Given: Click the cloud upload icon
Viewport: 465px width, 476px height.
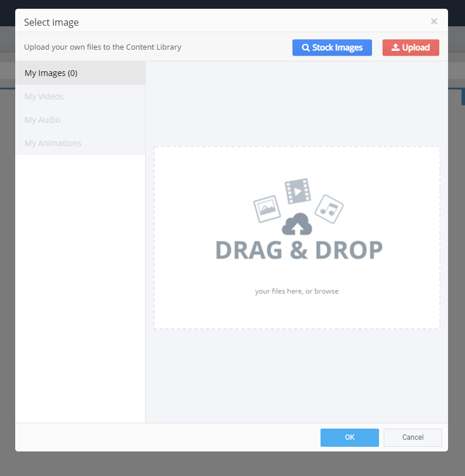Looking at the screenshot, I should click(x=297, y=224).
